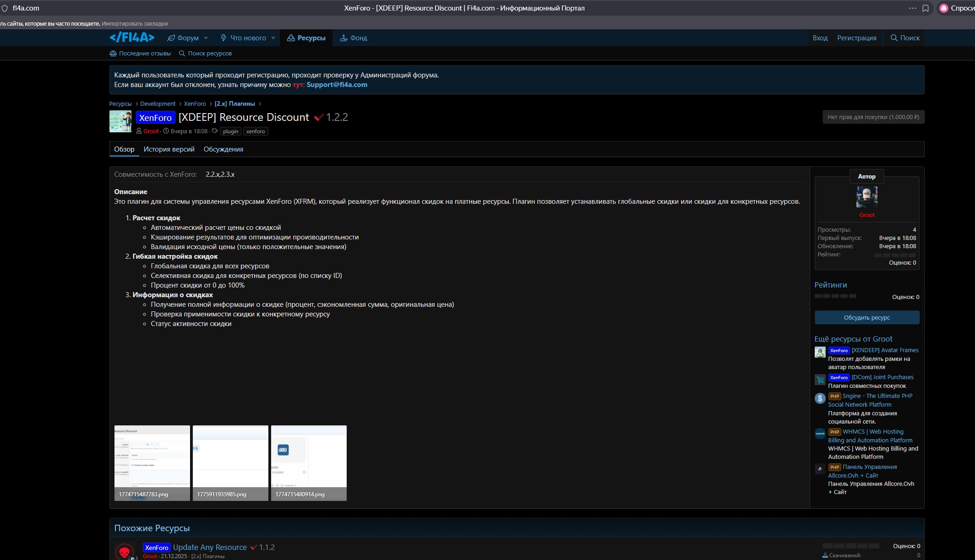Open author Groot's profile under the title
The width and height of the screenshot is (975, 560).
(151, 131)
